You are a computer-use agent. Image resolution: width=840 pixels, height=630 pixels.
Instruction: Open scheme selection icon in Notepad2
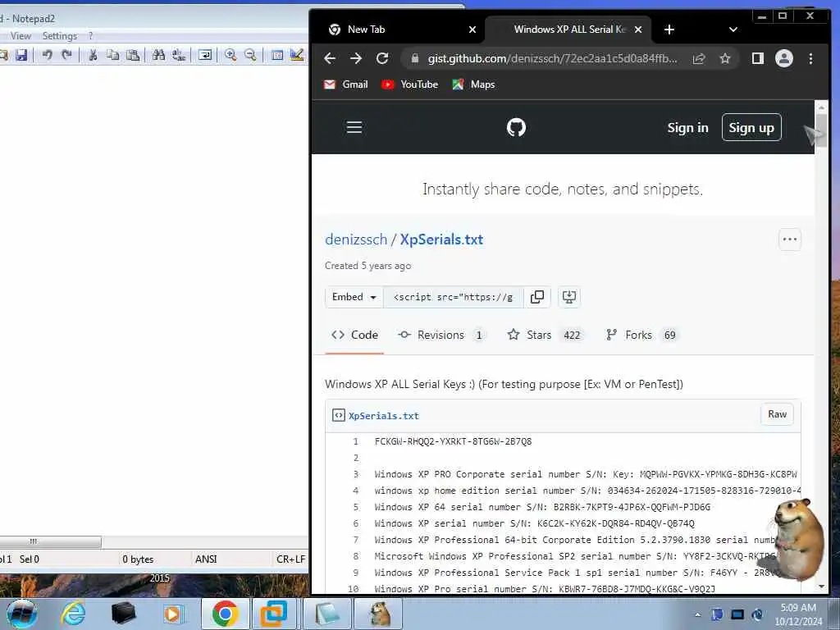[277, 55]
